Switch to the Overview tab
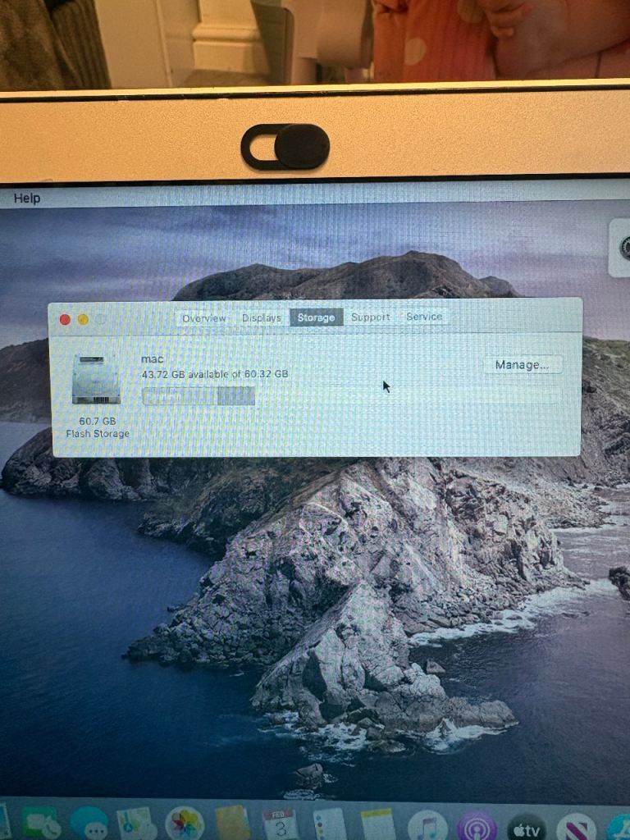Screen dimensions: 630x840 click(x=204, y=317)
